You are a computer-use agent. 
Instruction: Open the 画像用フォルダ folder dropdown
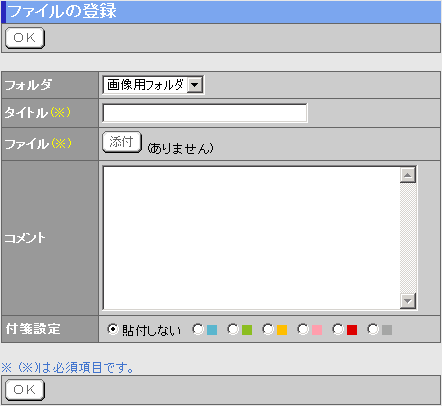153,85
